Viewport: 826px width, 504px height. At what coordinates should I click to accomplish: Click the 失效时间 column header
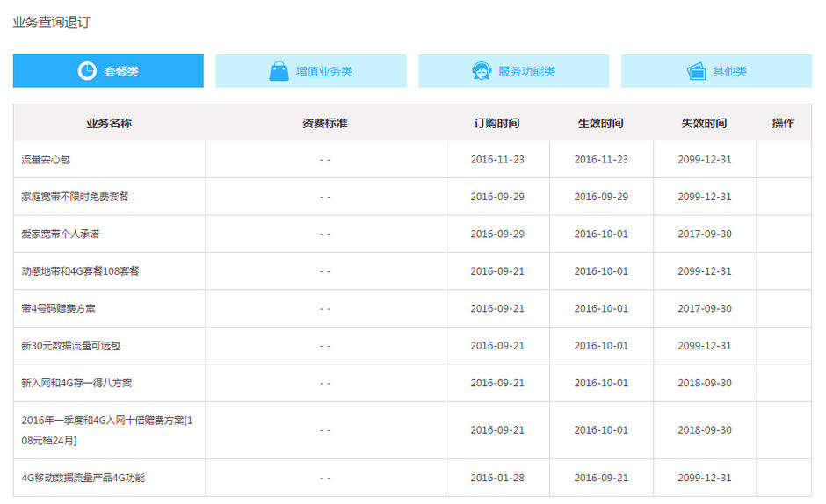click(705, 123)
